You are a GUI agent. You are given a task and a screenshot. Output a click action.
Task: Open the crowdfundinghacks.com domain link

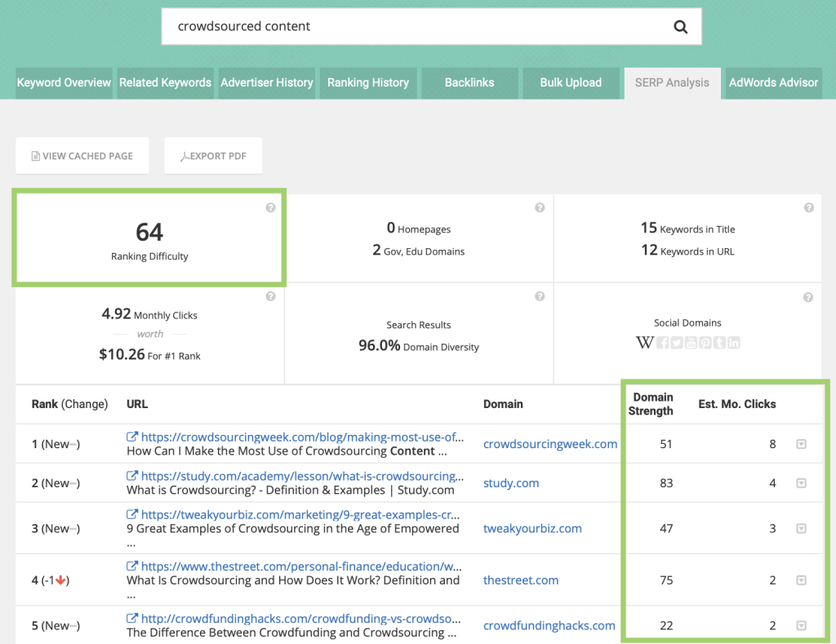coord(549,625)
